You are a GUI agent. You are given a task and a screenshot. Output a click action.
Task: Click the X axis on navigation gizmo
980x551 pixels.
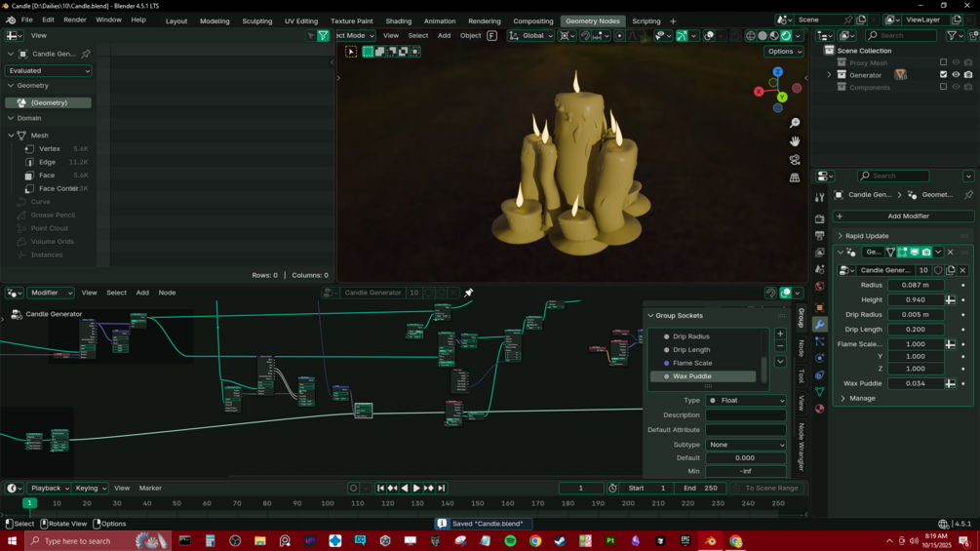759,92
